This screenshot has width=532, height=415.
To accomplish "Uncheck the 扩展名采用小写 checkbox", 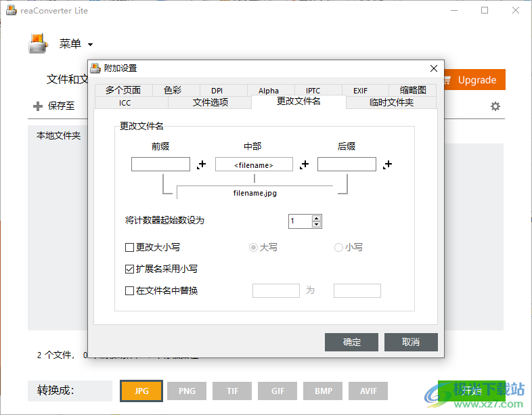I will 129,269.
